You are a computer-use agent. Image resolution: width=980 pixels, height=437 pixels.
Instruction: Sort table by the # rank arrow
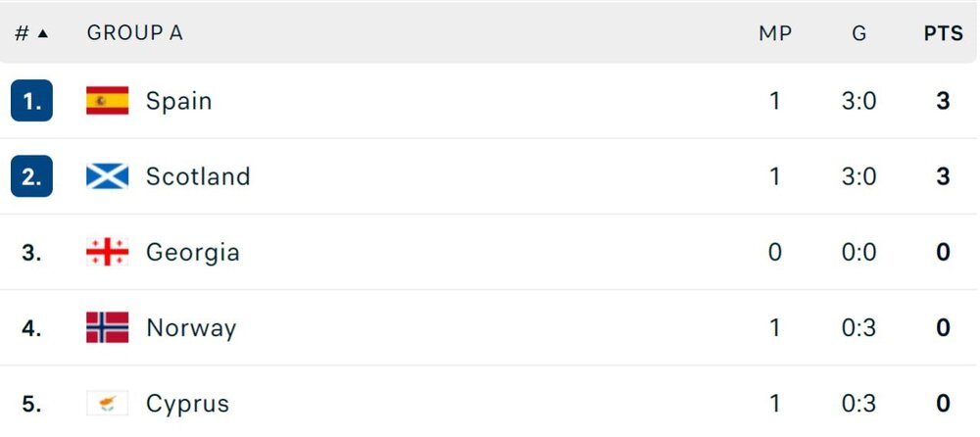pos(42,33)
